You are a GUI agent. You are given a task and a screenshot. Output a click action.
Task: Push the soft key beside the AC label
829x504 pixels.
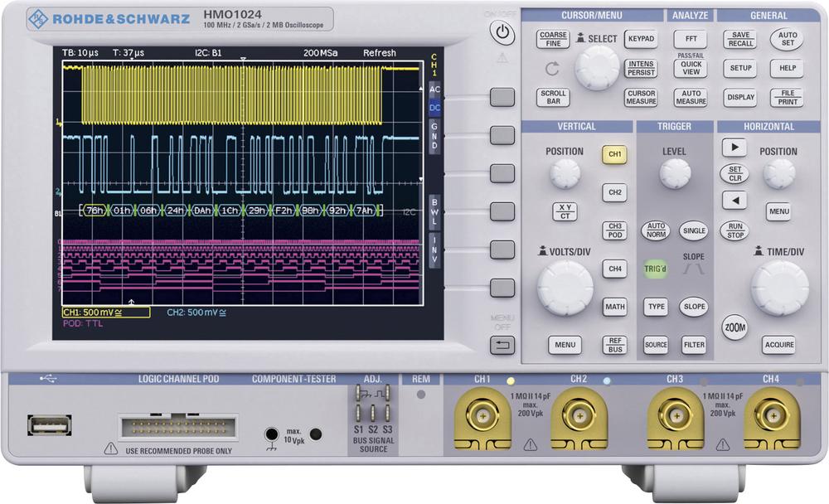click(502, 97)
